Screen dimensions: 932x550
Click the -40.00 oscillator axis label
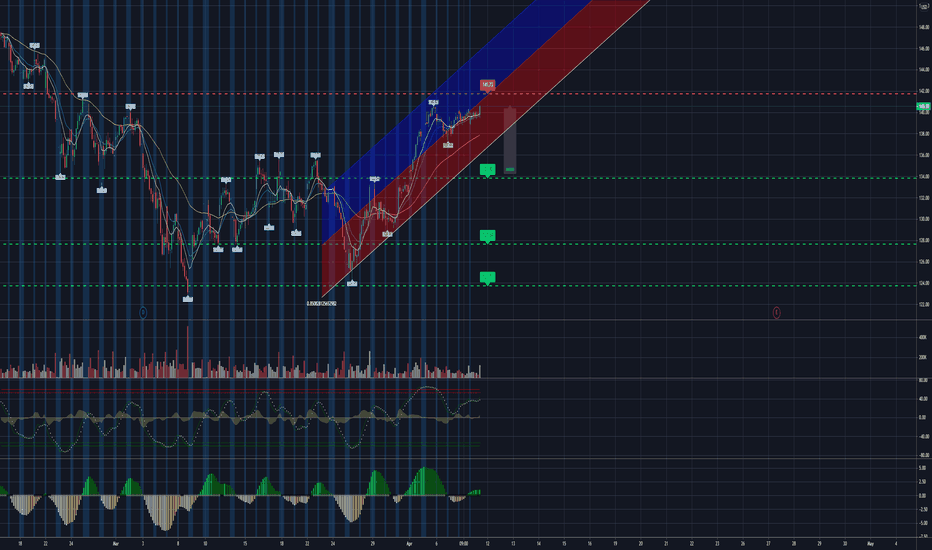point(923,436)
